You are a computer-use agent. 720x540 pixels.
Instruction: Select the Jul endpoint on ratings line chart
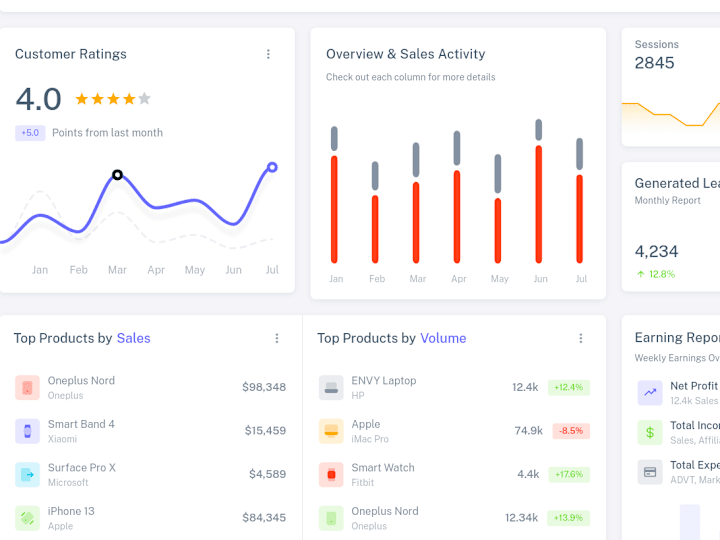pos(272,167)
